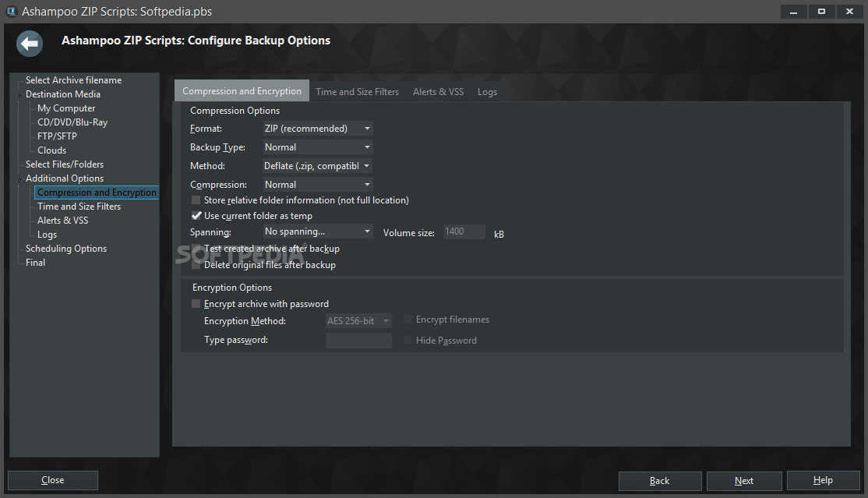Switch to the Time and Size Filters tab
The width and height of the screenshot is (868, 498).
357,92
